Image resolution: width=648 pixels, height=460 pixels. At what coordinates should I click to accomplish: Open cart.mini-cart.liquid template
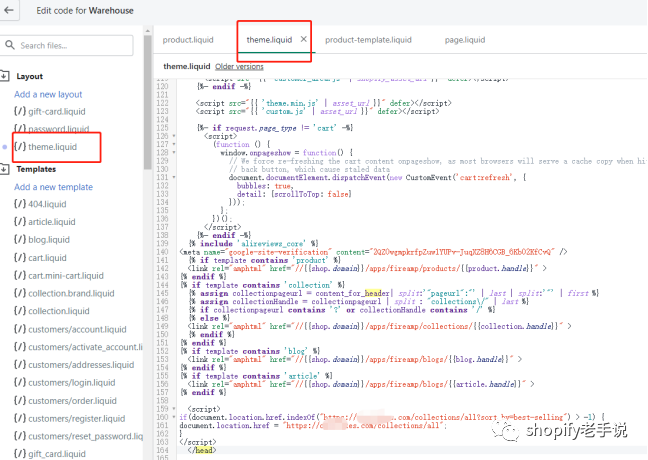pos(59,276)
